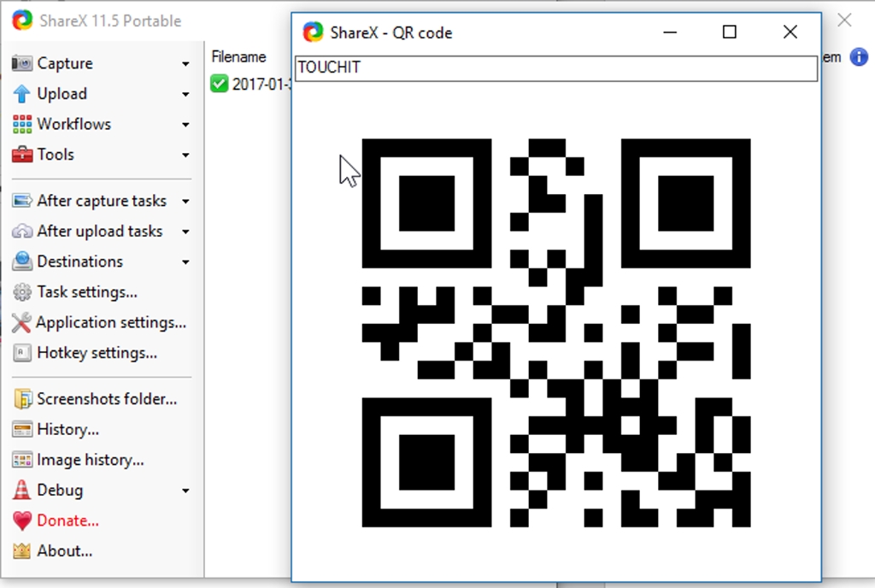
Task: Click the generated QR code image
Action: tap(555, 332)
